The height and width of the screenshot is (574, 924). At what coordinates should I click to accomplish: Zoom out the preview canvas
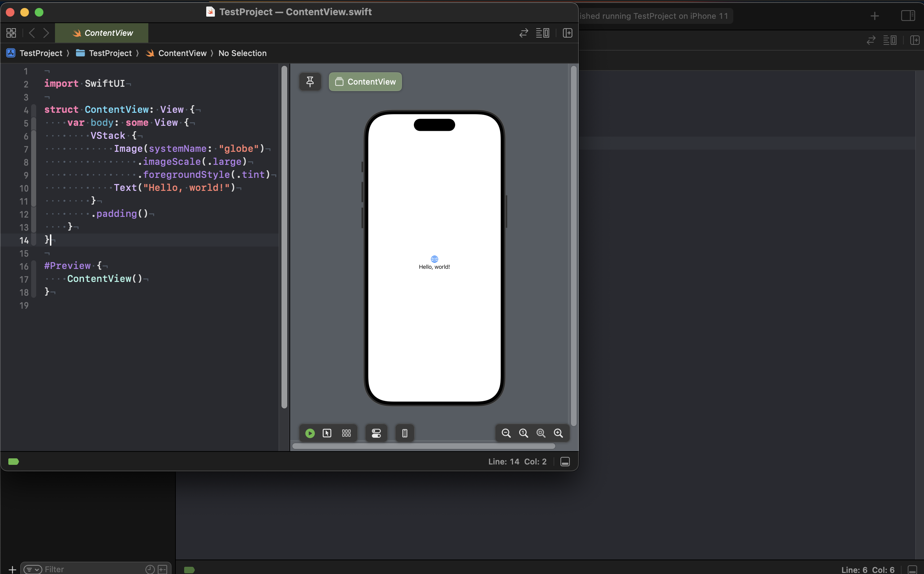tap(506, 433)
